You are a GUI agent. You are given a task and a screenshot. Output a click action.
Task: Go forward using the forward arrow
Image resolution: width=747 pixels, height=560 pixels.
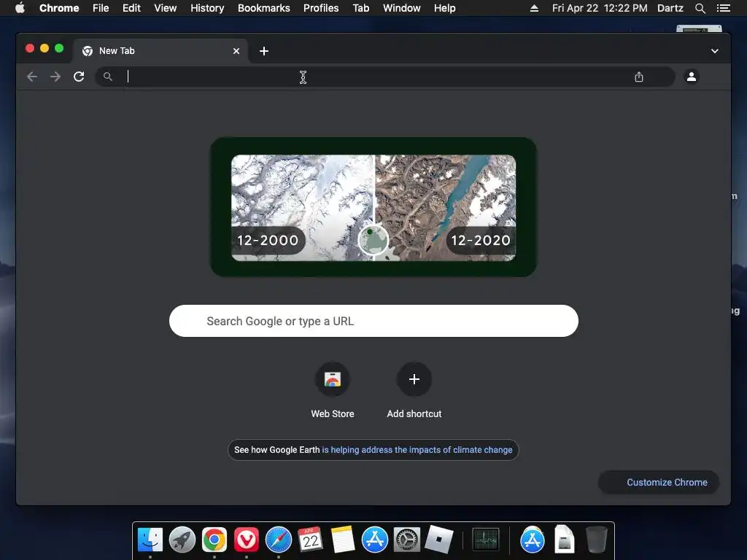(x=55, y=77)
